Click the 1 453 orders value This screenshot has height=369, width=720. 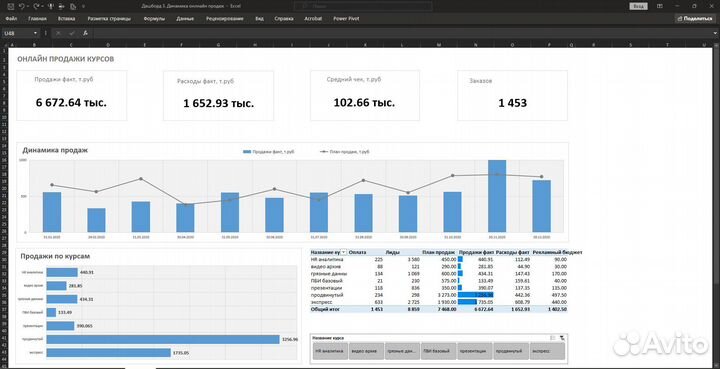pos(512,103)
